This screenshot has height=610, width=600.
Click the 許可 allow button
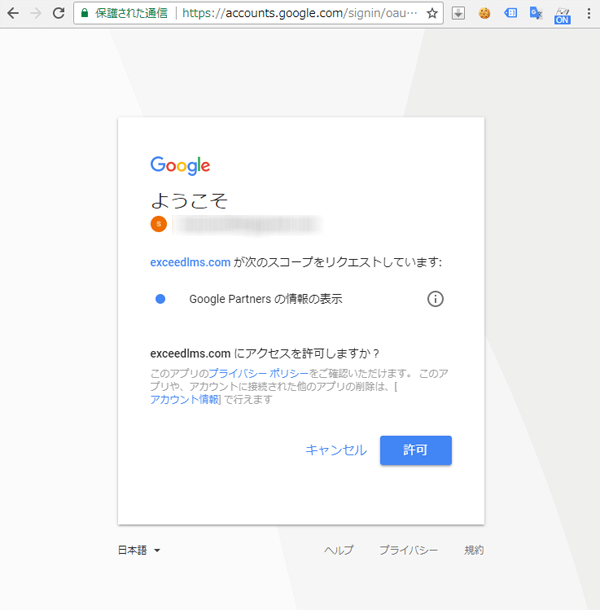pyautogui.click(x=416, y=450)
